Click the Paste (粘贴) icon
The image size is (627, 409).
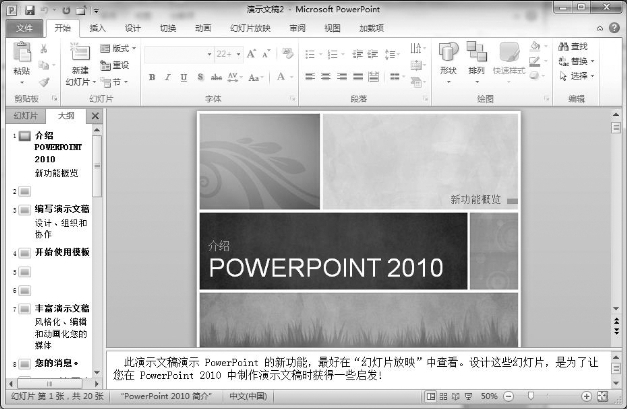[22, 52]
